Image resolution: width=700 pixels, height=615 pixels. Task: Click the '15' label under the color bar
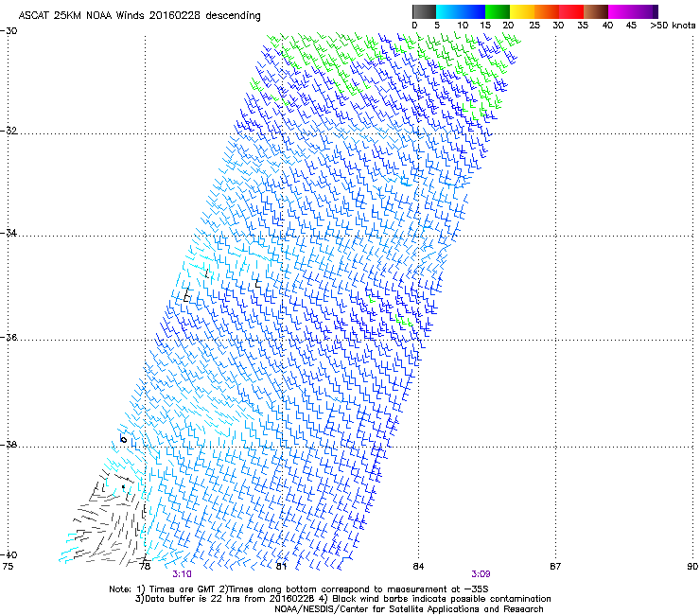pos(485,26)
